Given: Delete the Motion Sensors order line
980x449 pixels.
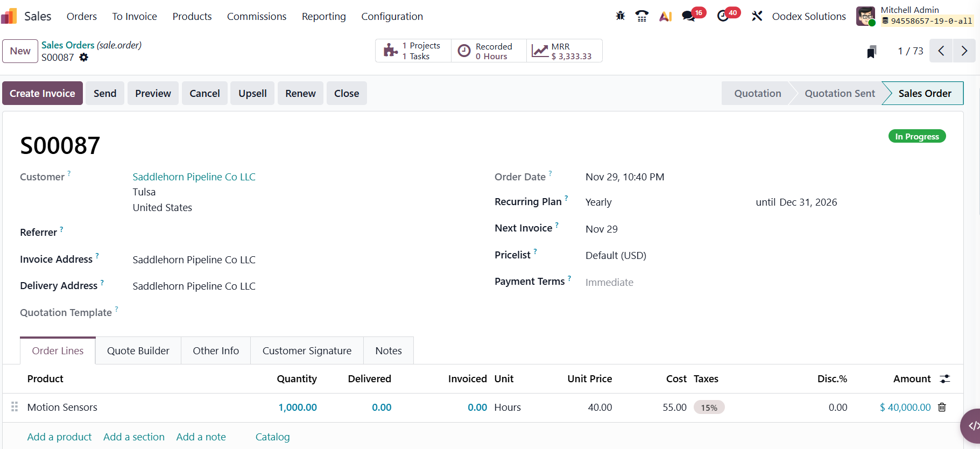Looking at the screenshot, I should [942, 408].
